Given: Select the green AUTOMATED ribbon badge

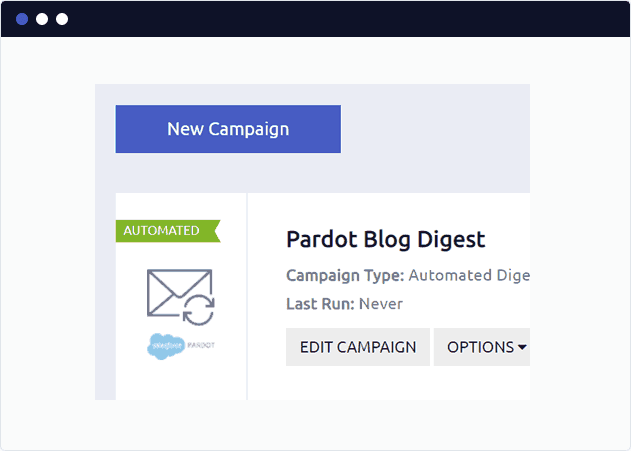Looking at the screenshot, I should pos(168,231).
